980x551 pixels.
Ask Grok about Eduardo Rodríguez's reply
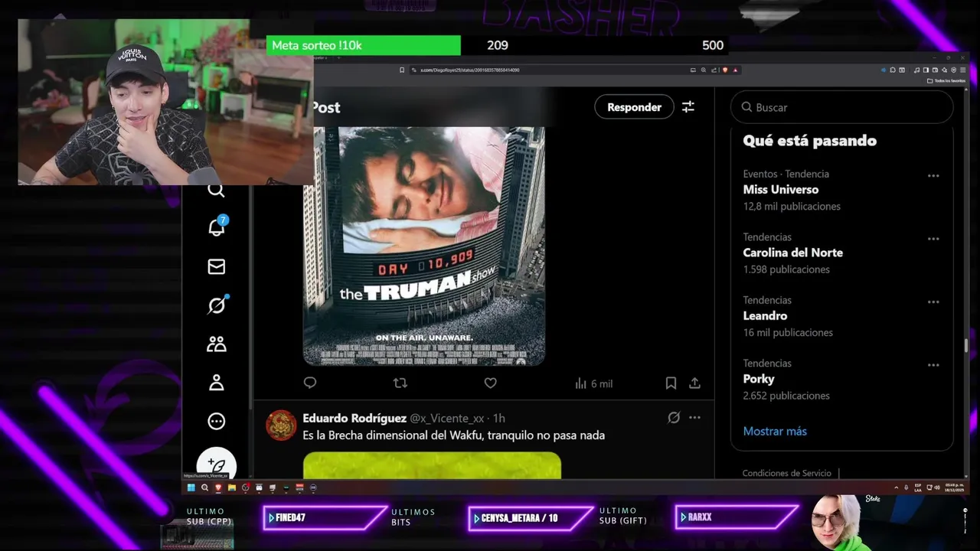click(674, 418)
